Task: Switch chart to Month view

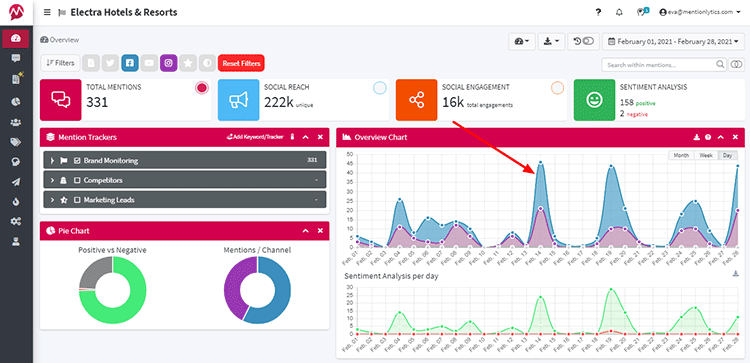Action: 681,155
